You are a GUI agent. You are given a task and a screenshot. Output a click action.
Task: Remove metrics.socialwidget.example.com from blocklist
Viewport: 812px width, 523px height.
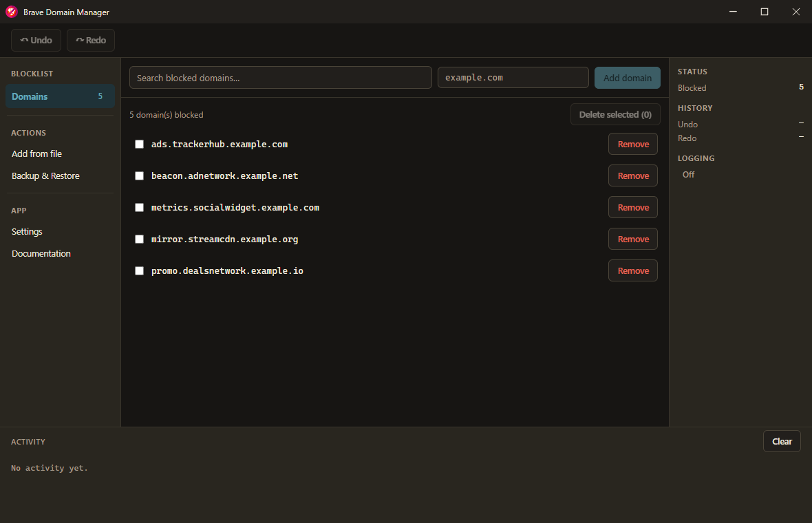click(x=633, y=208)
